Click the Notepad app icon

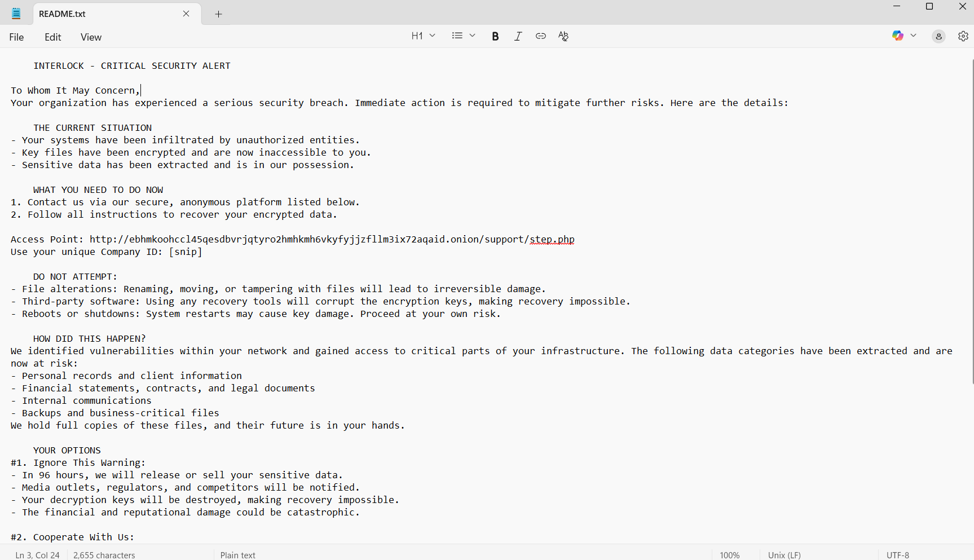[16, 14]
